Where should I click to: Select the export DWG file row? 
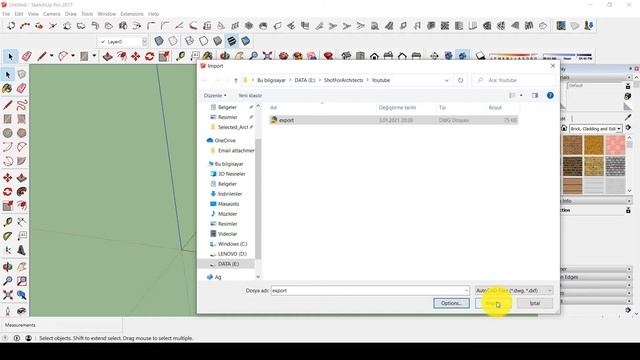(x=393, y=120)
